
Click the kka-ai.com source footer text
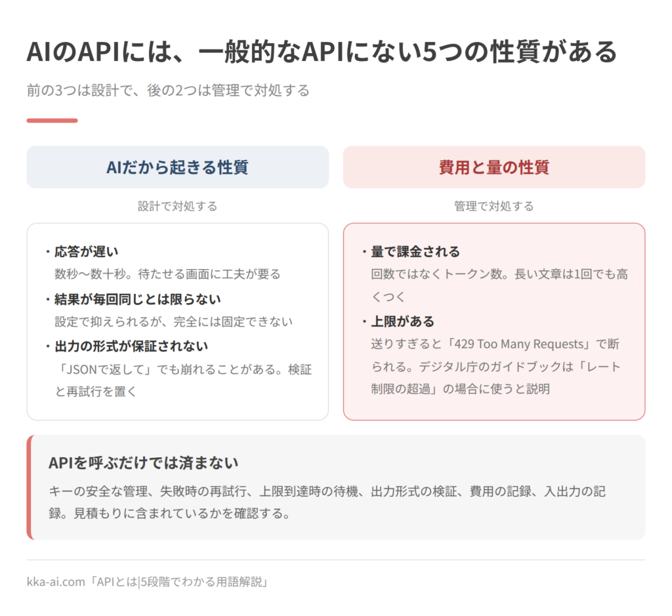point(148,582)
